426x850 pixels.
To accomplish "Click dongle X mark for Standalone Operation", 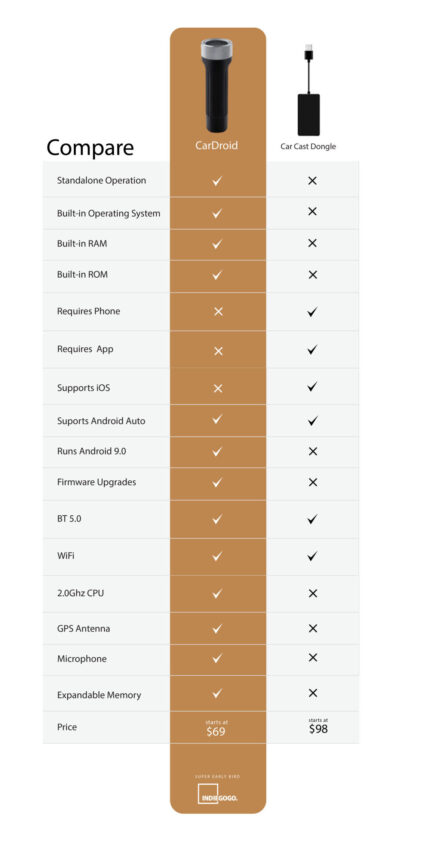I will click(312, 181).
